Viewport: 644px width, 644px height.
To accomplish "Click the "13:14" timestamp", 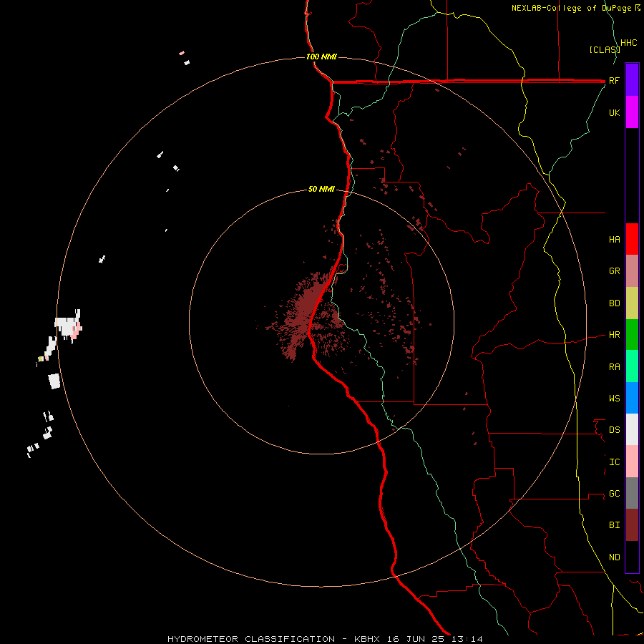I will pos(467,639).
